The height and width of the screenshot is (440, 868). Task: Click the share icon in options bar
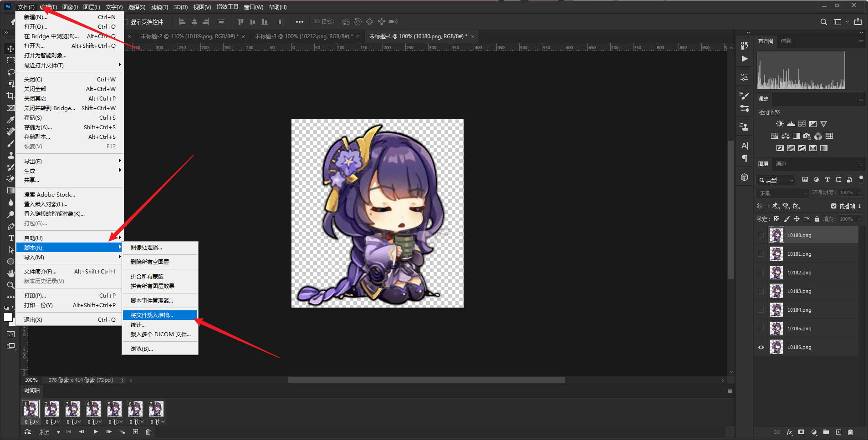pos(858,22)
